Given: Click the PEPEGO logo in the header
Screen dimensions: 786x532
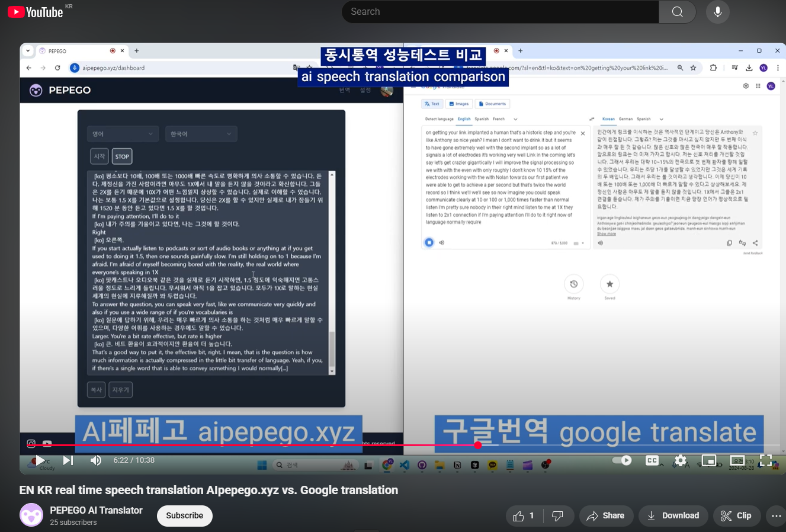Looking at the screenshot, I should click(x=60, y=90).
